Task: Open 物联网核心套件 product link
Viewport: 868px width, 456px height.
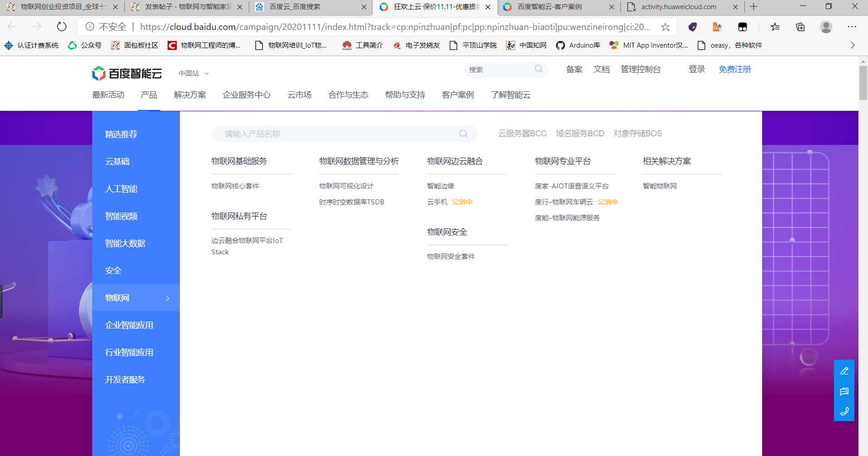Action: click(x=235, y=186)
